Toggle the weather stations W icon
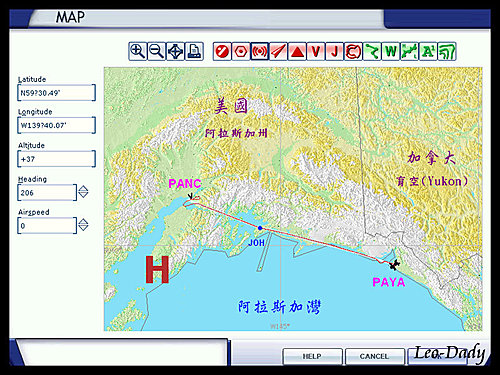This screenshot has height=375, width=500. pos(390,51)
